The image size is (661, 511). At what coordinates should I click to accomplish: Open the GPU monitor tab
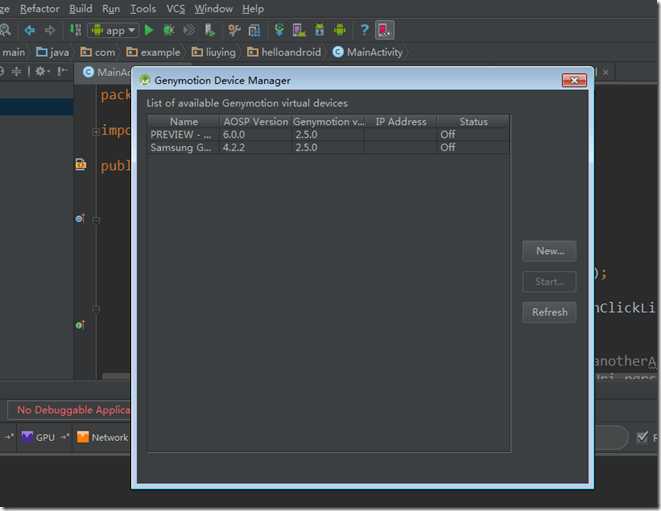(38, 438)
